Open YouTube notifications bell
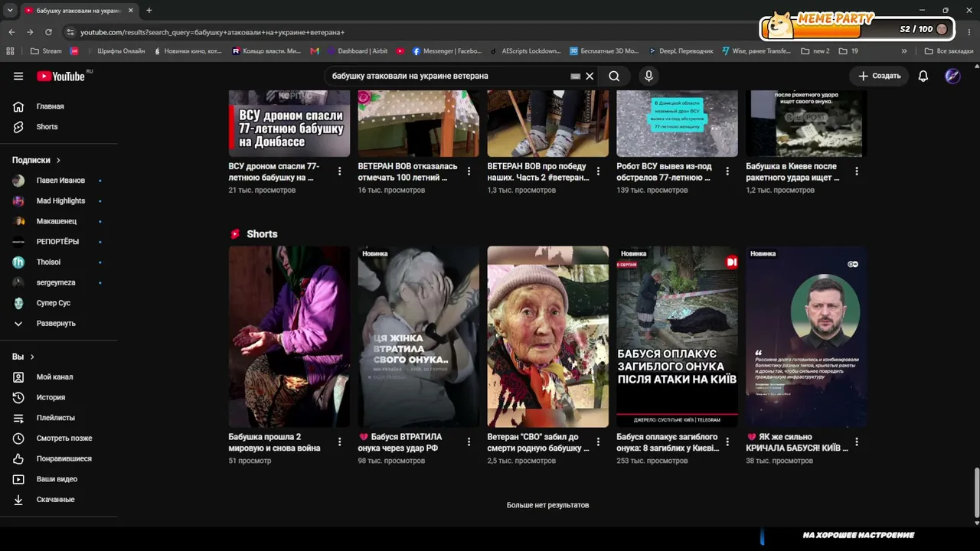The height and width of the screenshot is (551, 980). (923, 76)
